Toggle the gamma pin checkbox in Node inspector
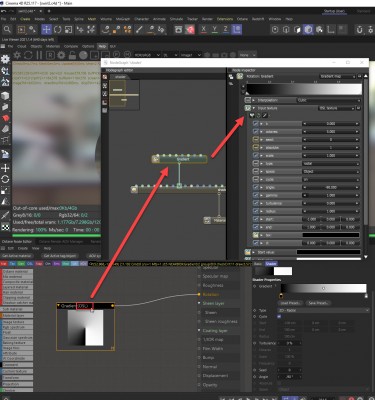The image size is (375, 400). (x=256, y=195)
